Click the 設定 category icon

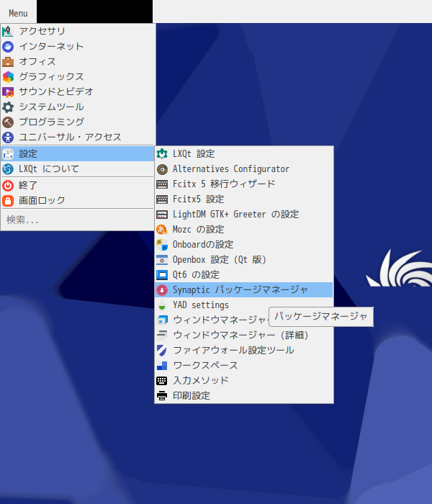click(8, 154)
